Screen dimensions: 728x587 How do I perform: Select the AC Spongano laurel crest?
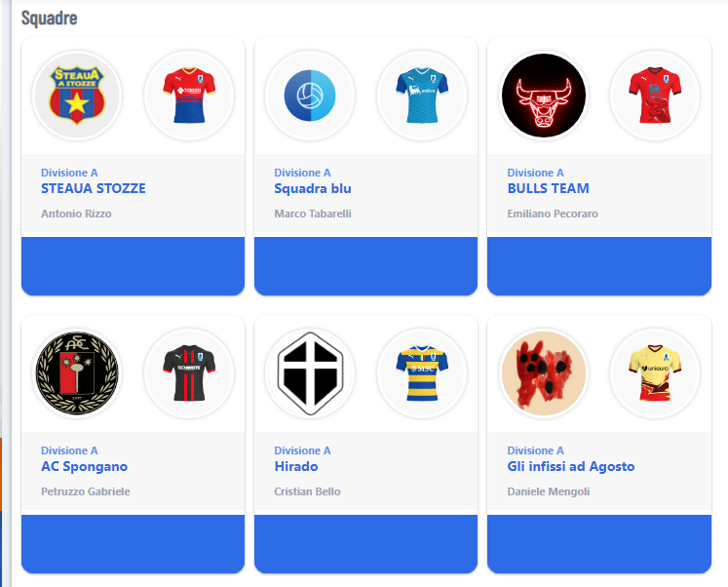point(77,373)
